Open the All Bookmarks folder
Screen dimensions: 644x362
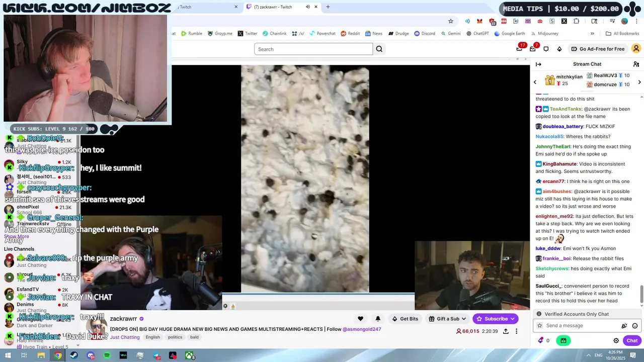click(622, 34)
